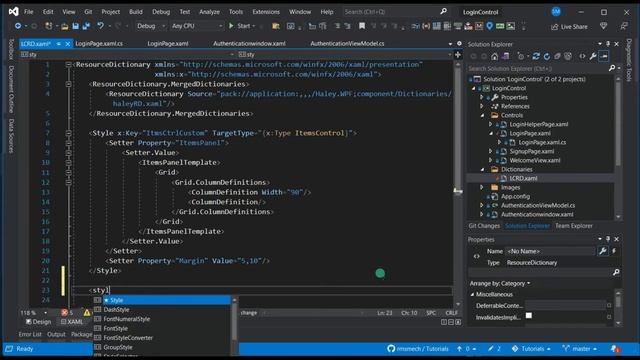Viewport: 640px width, 360px height.
Task: Click the Visual Studio logo icon
Action: click(x=13, y=12)
